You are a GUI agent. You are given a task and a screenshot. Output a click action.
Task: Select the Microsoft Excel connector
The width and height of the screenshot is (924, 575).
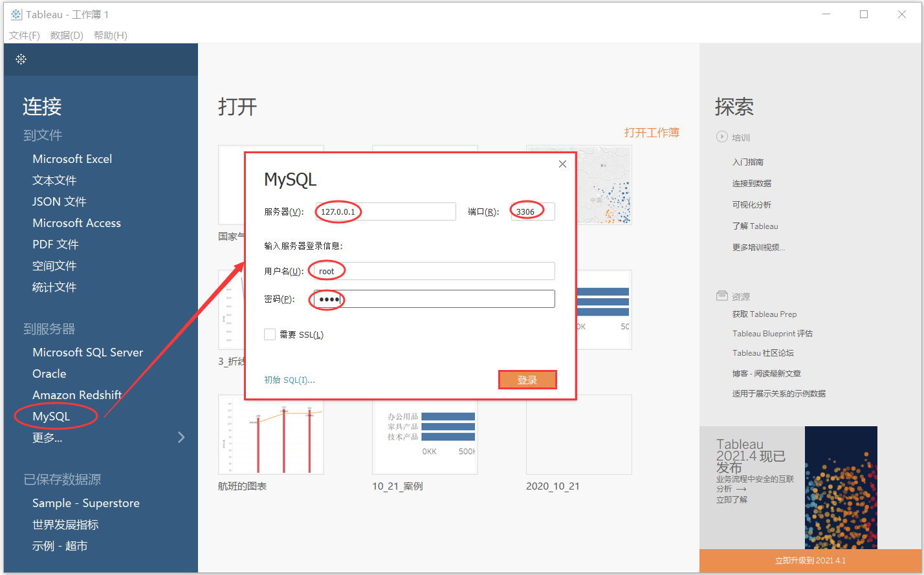[72, 158]
